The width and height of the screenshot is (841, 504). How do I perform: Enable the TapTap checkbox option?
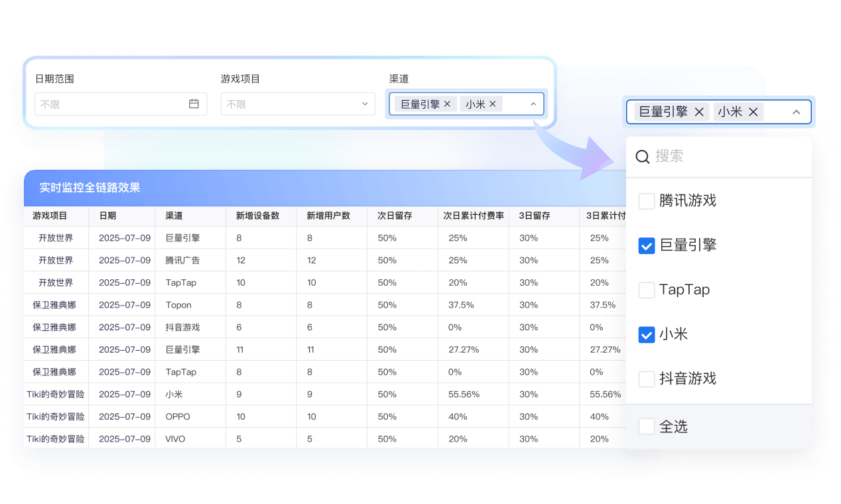647,290
